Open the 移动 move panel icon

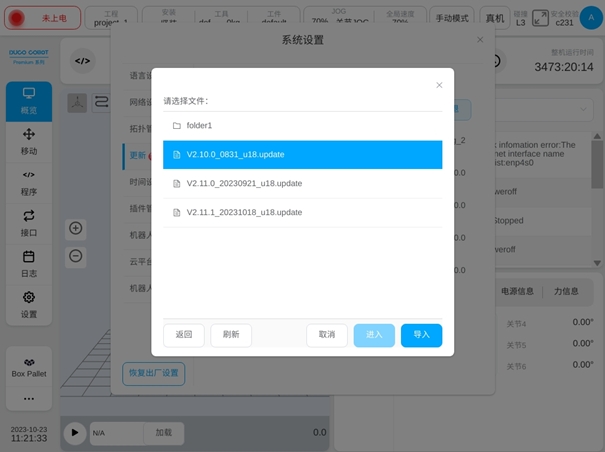point(29,141)
